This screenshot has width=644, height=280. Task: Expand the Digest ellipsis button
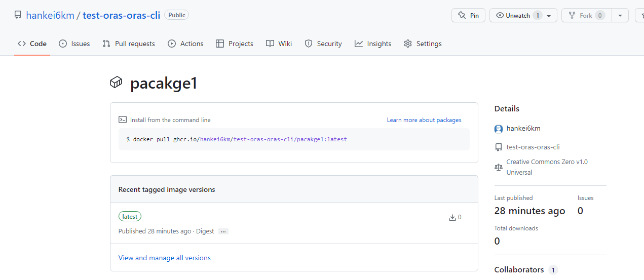coord(223,231)
